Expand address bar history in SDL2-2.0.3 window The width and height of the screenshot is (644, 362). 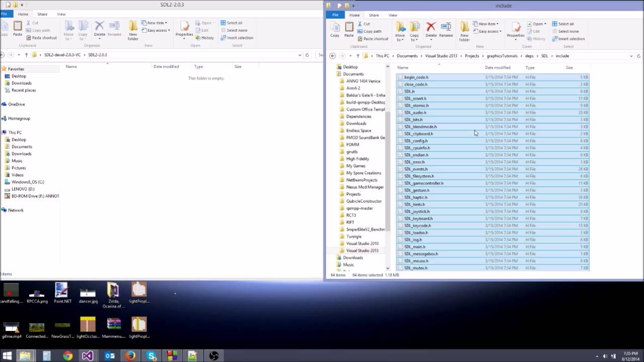tap(300, 55)
